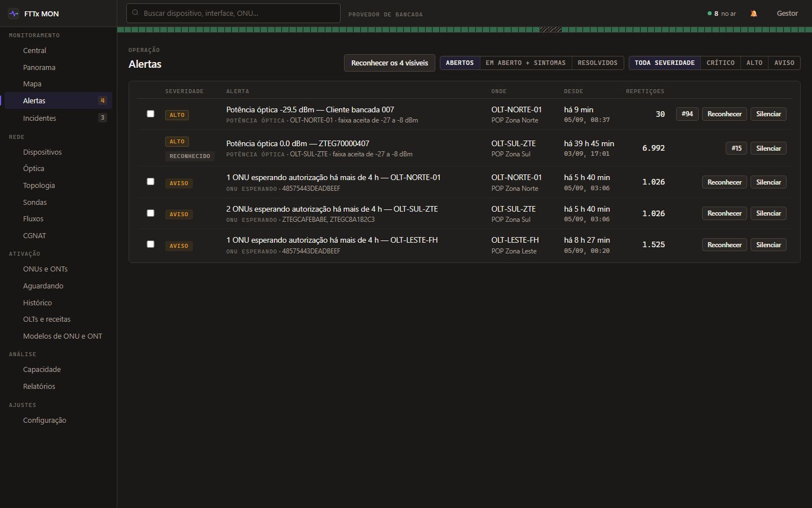This screenshot has width=812, height=508.
Task: Reconhecer the OLT-LESTE-FH alert
Action: pyautogui.click(x=725, y=245)
